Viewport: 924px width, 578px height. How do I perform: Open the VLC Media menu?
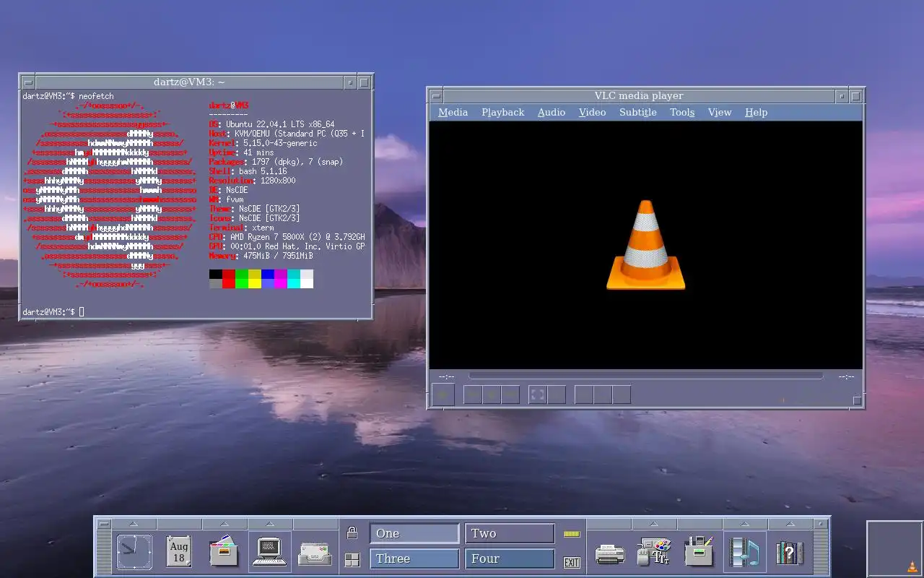click(x=453, y=112)
